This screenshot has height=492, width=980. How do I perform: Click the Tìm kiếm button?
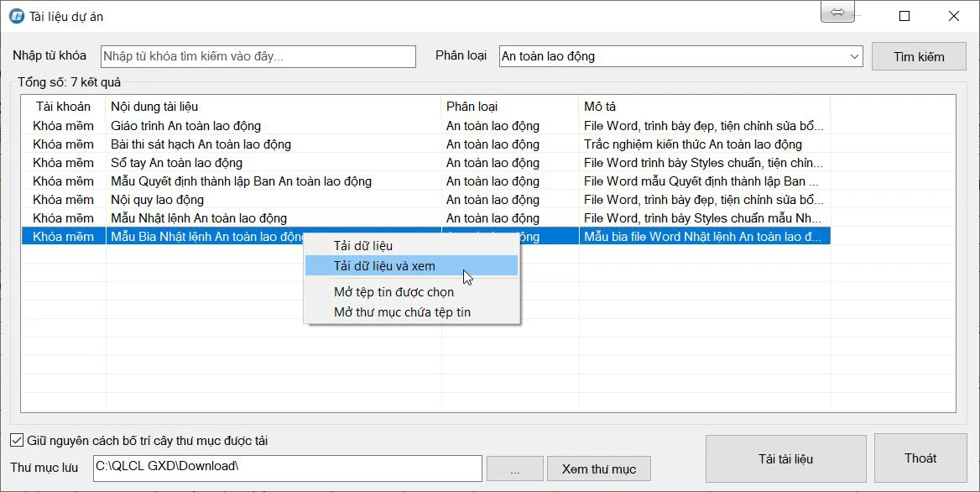919,56
